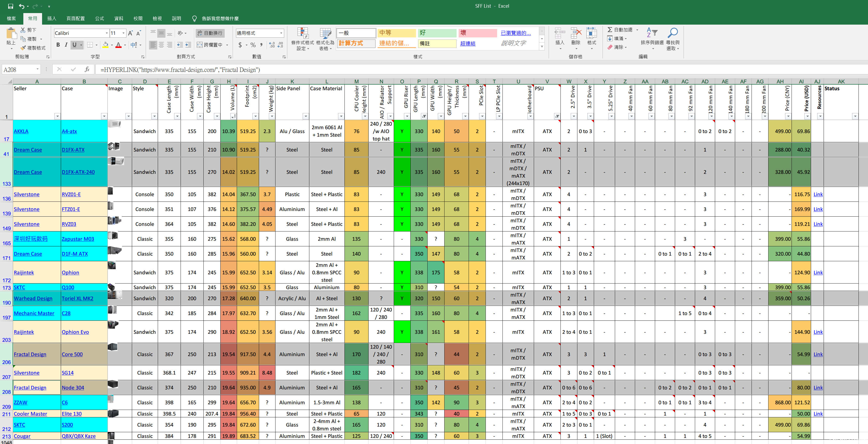868x444 pixels.
Task: Switch to the 頁面配置 (Page Layout) tab
Action: [x=75, y=18]
